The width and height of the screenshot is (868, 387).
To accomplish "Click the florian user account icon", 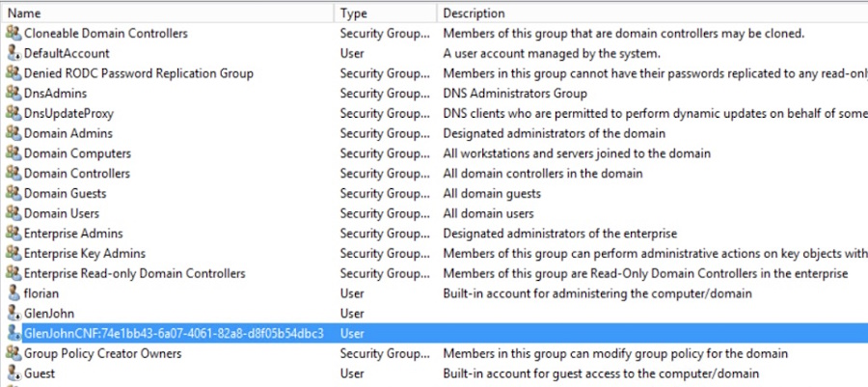I will pos(14,292).
